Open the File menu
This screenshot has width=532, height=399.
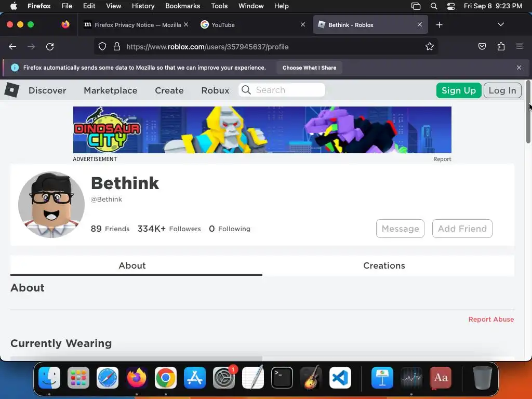coord(67,6)
